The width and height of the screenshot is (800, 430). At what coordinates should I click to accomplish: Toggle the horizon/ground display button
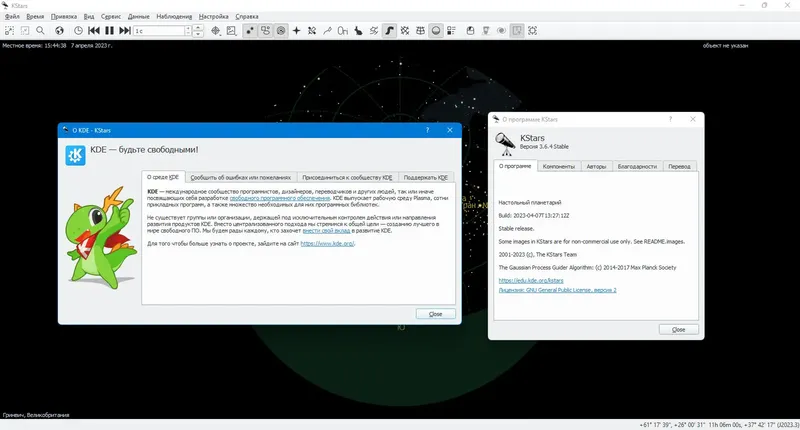click(436, 31)
